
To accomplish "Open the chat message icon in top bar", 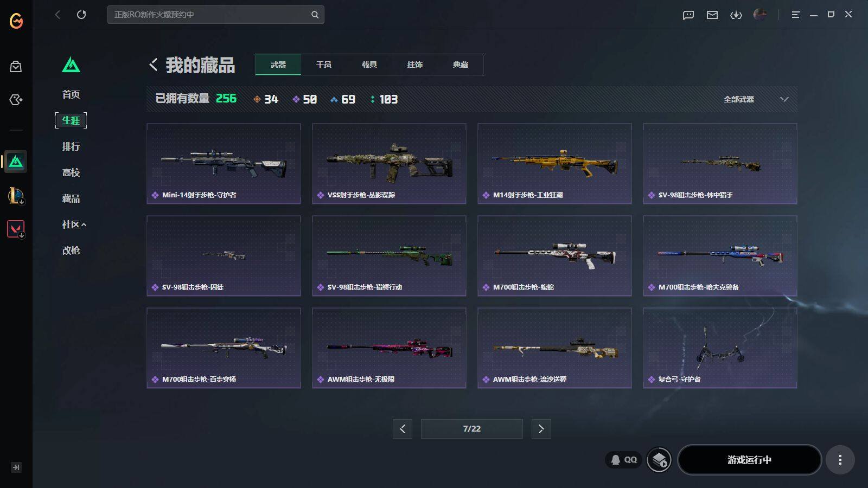I will point(688,15).
